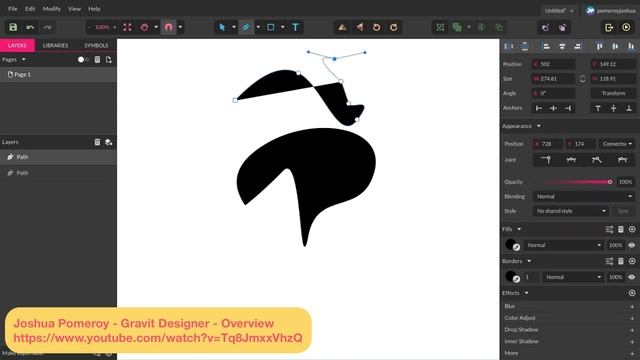Click the Fit to screen icon
The image size is (640, 360).
[127, 27]
